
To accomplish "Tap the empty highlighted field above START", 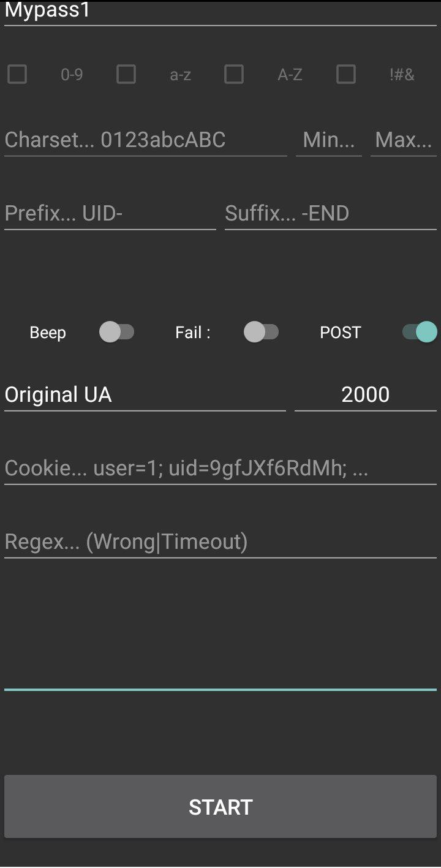I will point(221,673).
